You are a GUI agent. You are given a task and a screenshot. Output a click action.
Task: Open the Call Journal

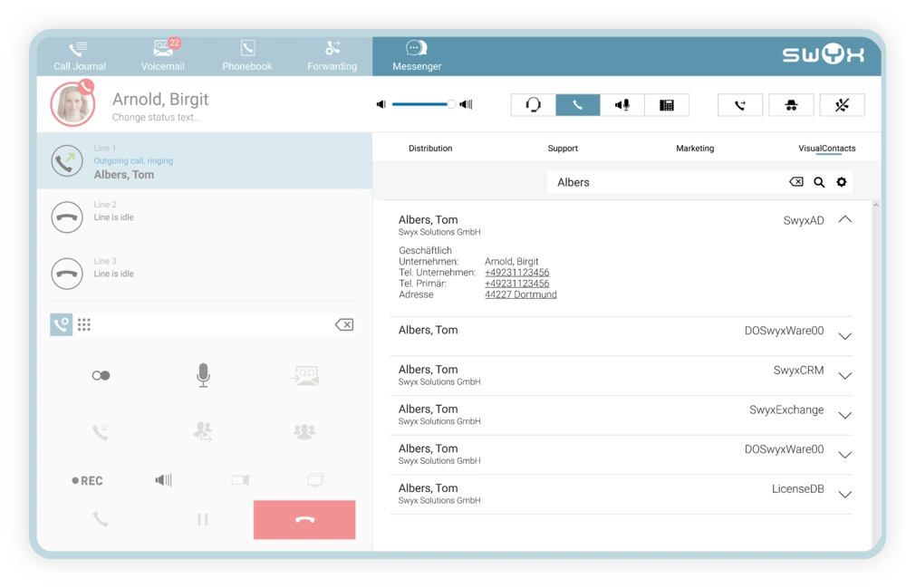(79, 55)
